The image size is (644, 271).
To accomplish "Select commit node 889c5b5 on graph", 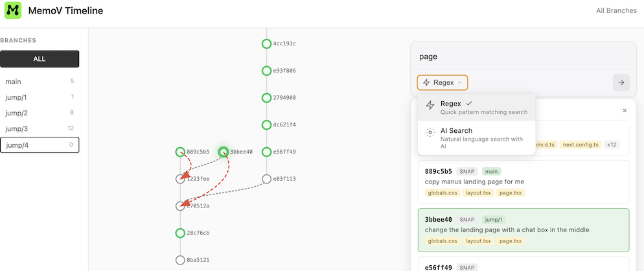I will pos(180,152).
